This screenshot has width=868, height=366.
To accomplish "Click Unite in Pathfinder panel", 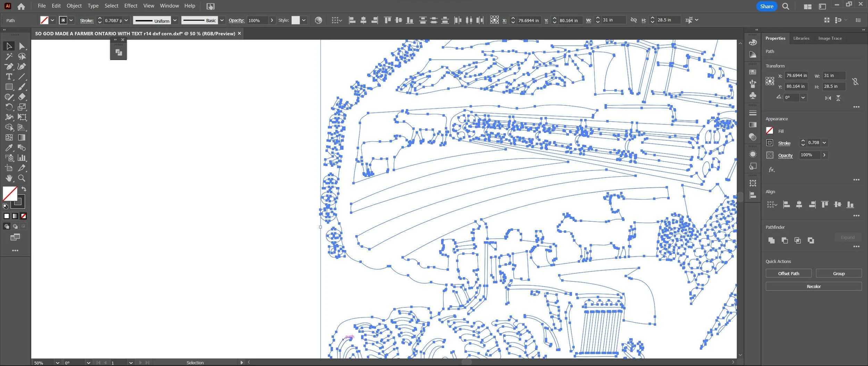I will click(771, 240).
